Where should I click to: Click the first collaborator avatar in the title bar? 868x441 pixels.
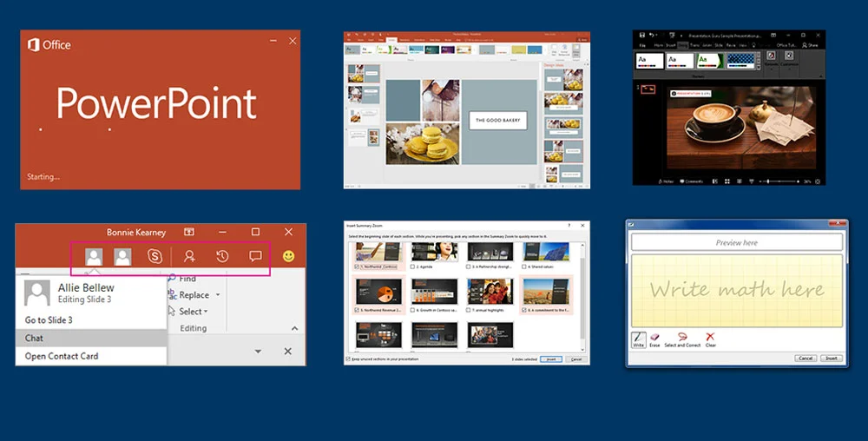[94, 257]
